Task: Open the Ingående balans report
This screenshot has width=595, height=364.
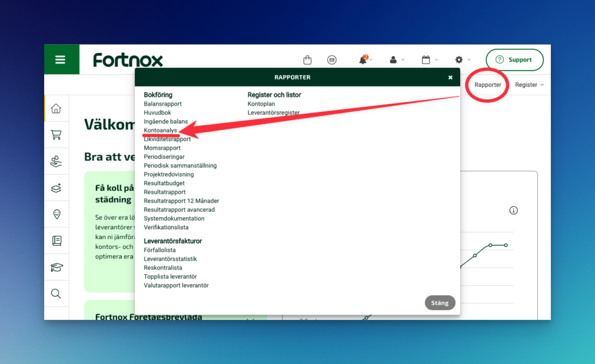Action: tap(166, 121)
